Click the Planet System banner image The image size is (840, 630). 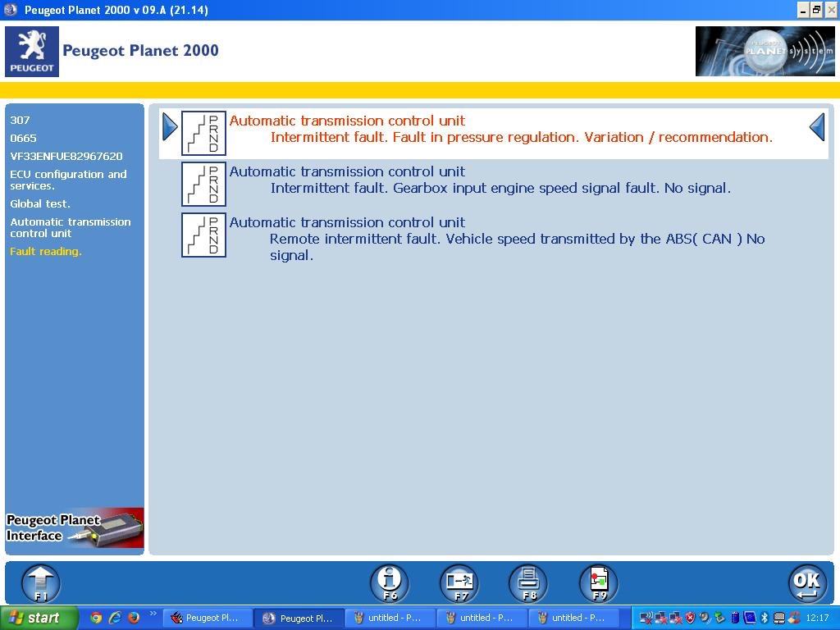tap(765, 52)
